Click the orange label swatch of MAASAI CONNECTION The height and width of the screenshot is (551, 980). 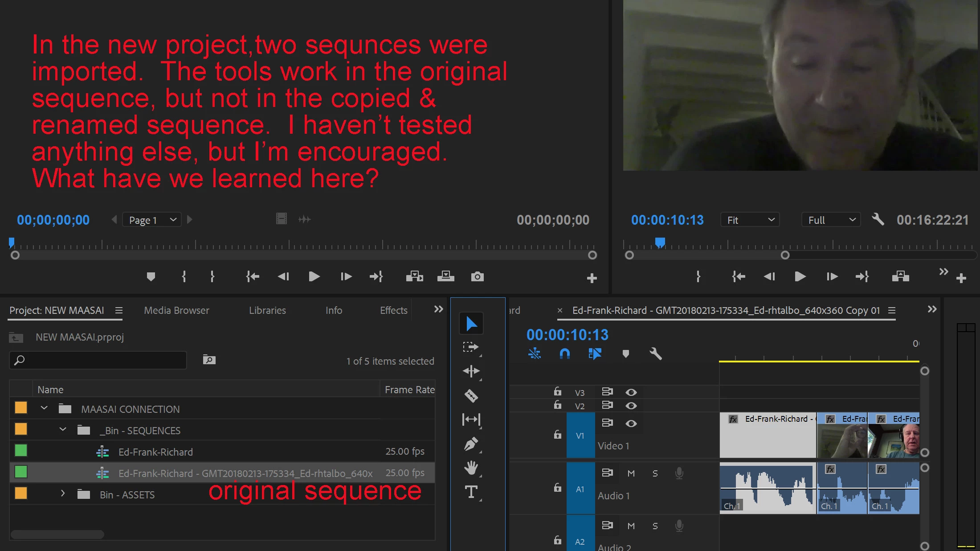click(x=21, y=408)
